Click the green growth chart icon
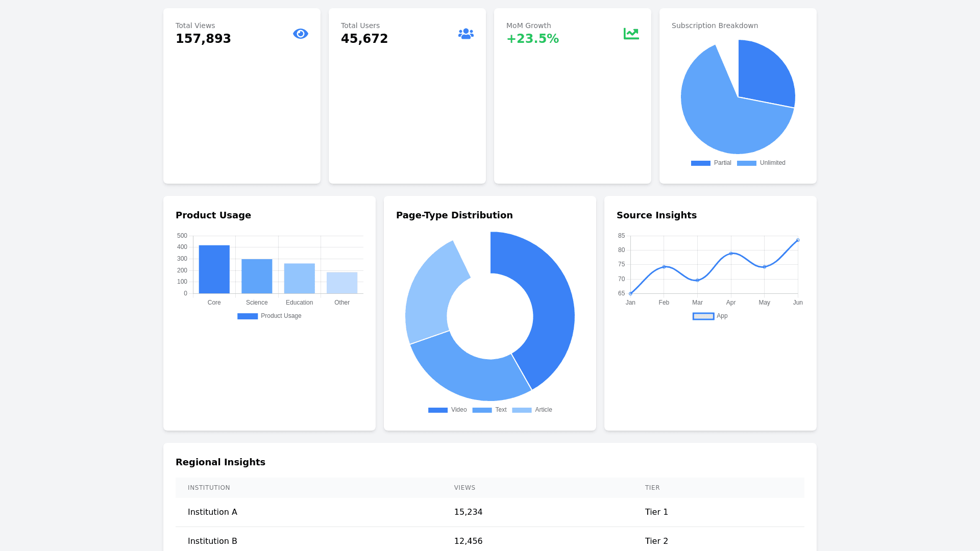 click(631, 34)
